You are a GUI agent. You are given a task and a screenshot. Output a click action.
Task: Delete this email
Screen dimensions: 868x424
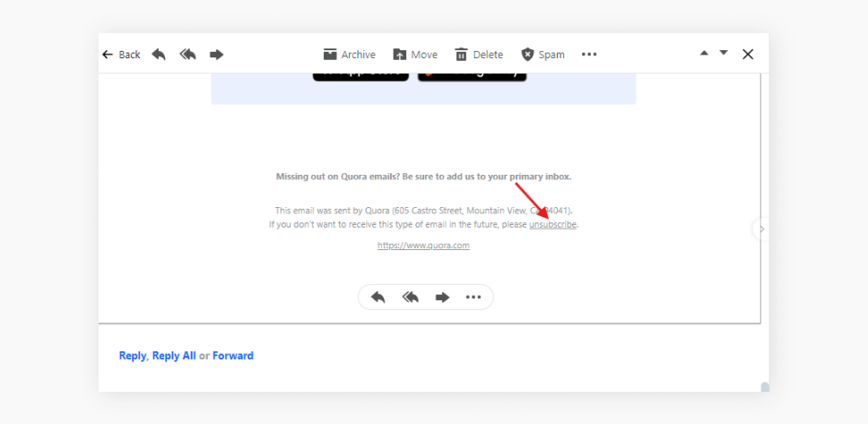(x=479, y=55)
